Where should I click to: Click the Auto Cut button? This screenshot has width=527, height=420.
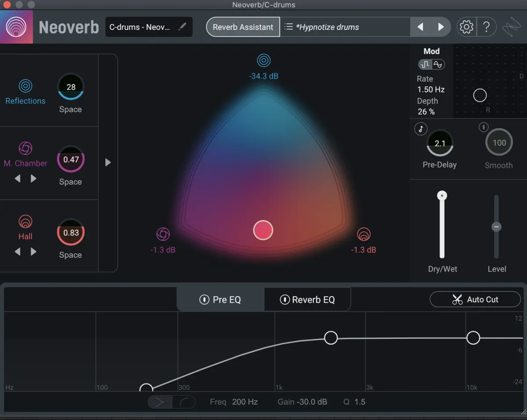tap(475, 299)
